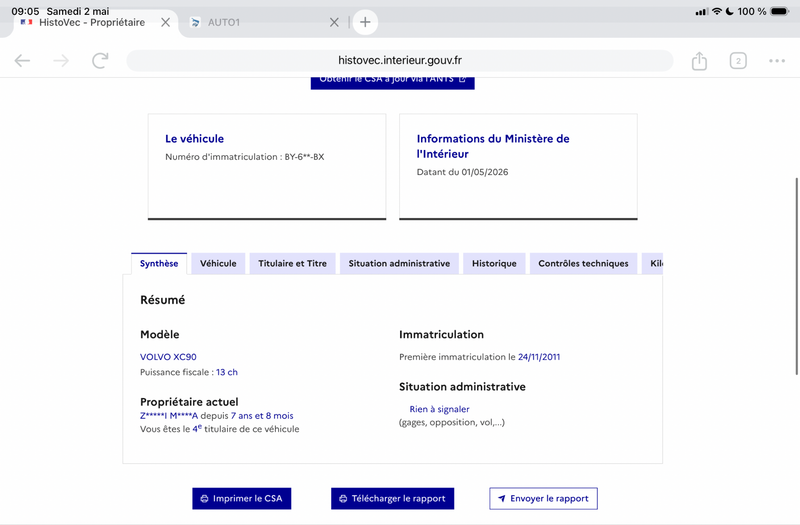
Task: Click the Datant du 01/05/2026 text
Action: tap(462, 172)
